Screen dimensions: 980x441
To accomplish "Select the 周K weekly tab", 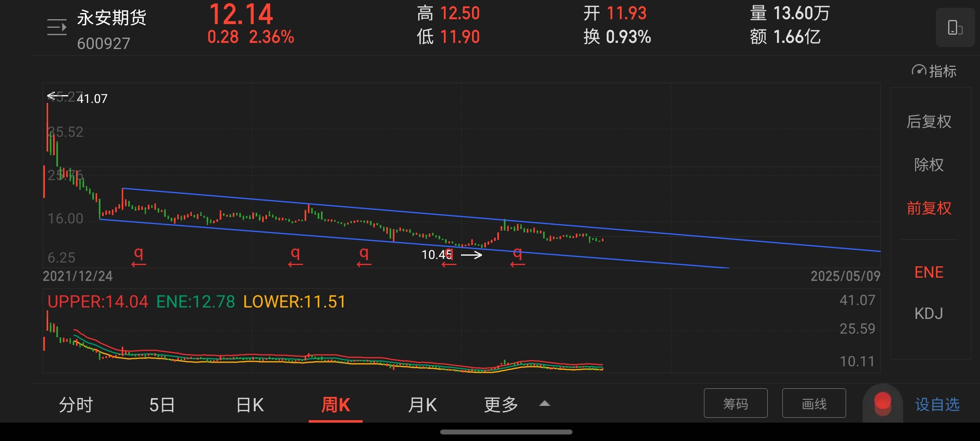I will pos(336,405).
